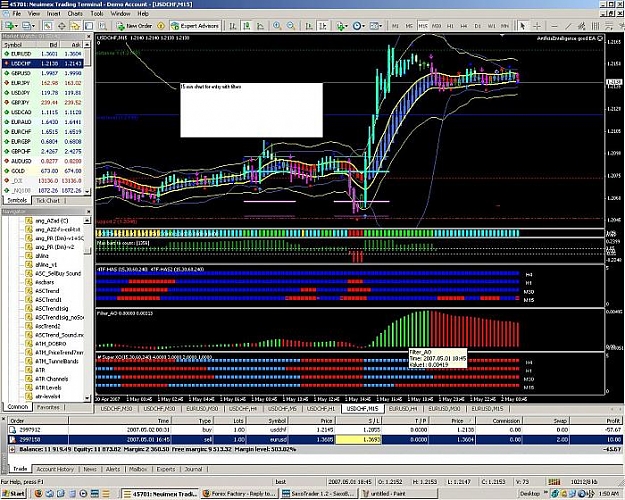
Task: Open the Charts menu
Action: click(x=75, y=14)
